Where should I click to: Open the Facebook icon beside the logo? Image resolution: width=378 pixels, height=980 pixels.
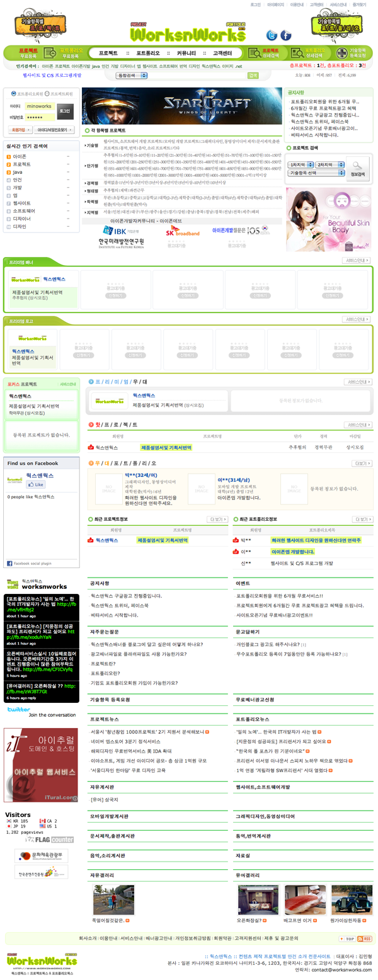pos(286,35)
